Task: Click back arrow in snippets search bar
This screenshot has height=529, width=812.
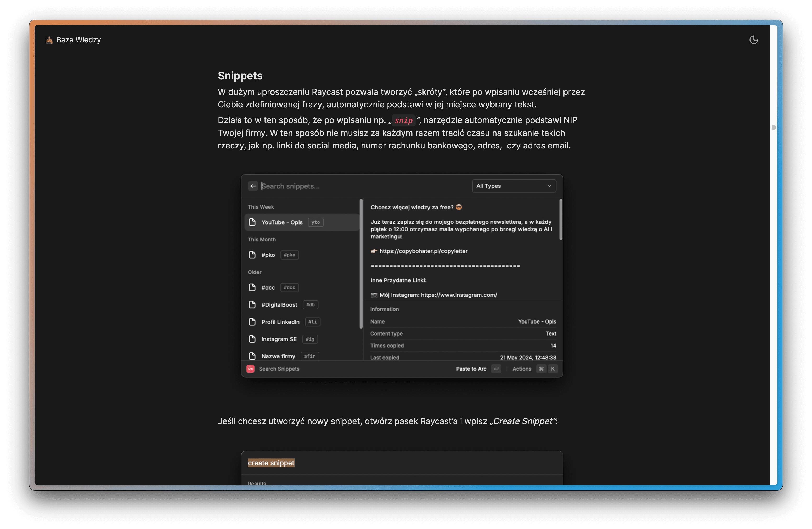Action: tap(253, 186)
